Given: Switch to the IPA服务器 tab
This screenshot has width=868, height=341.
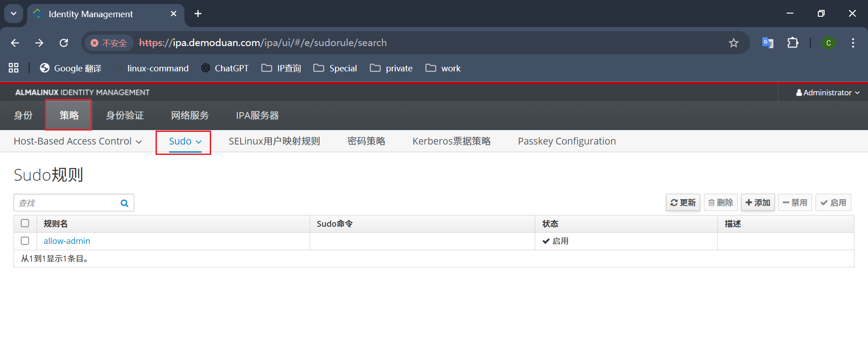Looking at the screenshot, I should tap(257, 116).
